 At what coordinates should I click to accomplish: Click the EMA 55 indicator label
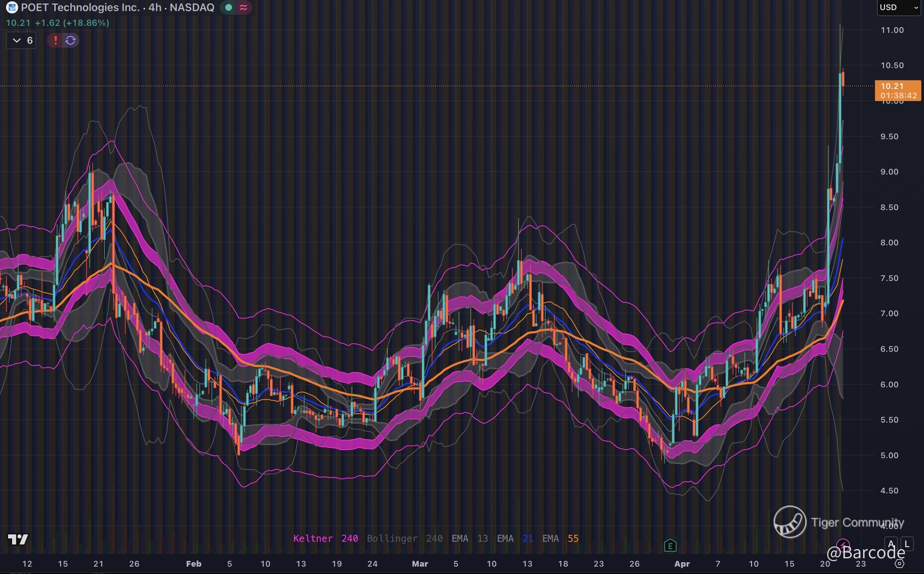pyautogui.click(x=560, y=538)
